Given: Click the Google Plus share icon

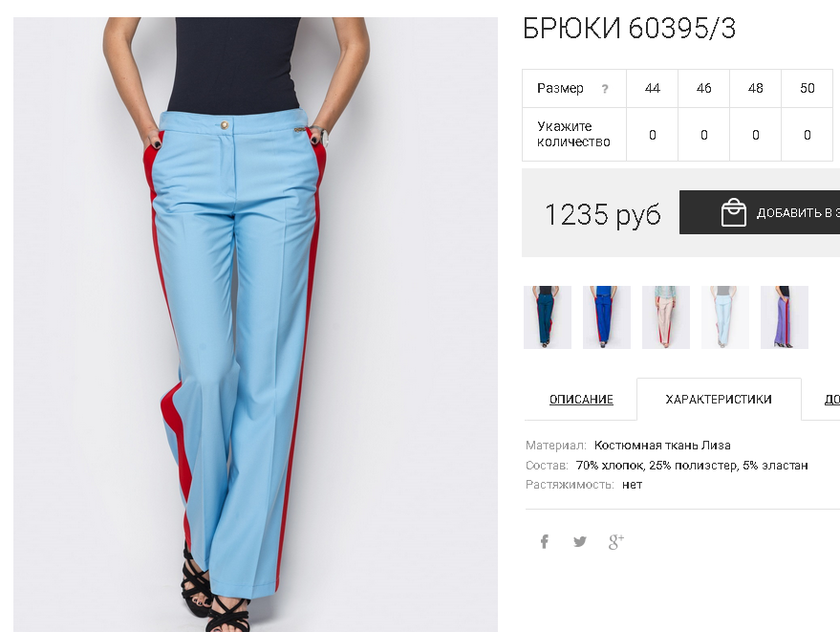Looking at the screenshot, I should [616, 541].
